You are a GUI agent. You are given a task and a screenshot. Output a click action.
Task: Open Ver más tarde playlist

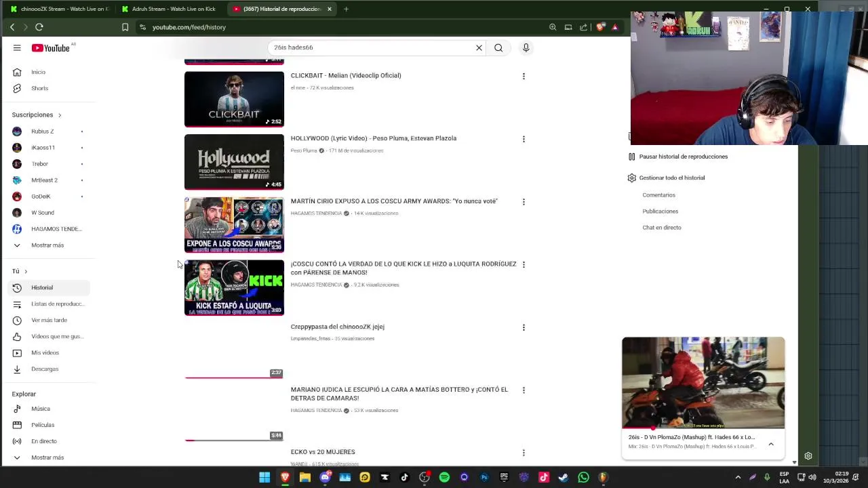tap(47, 320)
